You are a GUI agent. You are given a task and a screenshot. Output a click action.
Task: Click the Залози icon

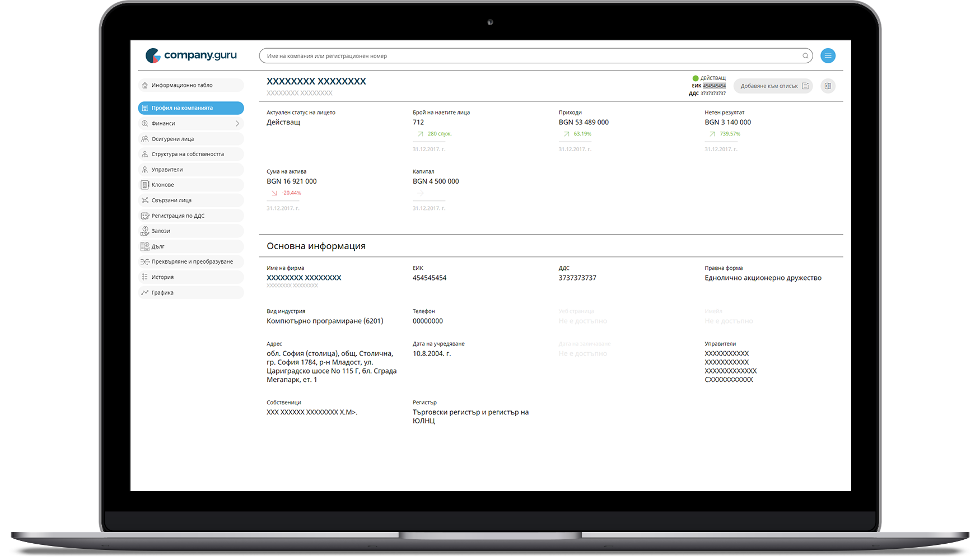tap(145, 231)
